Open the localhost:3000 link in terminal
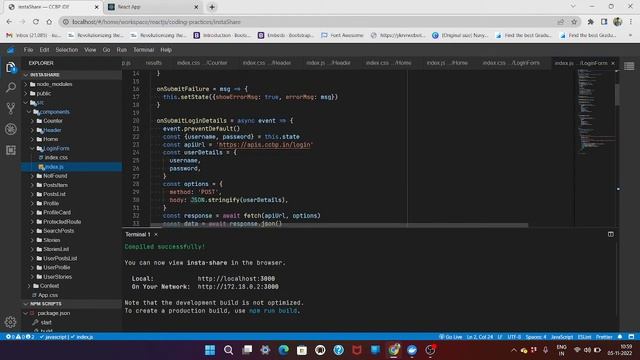The height and width of the screenshot is (360, 640). [x=236, y=279]
